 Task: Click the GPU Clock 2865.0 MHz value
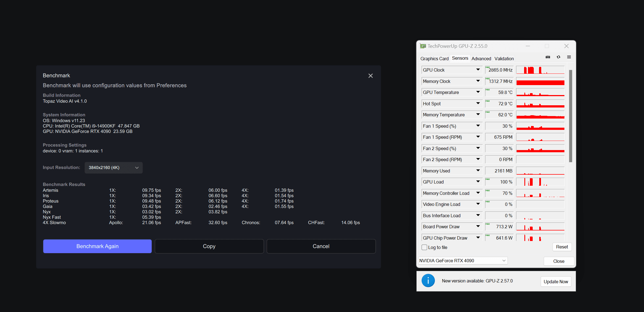click(499, 70)
